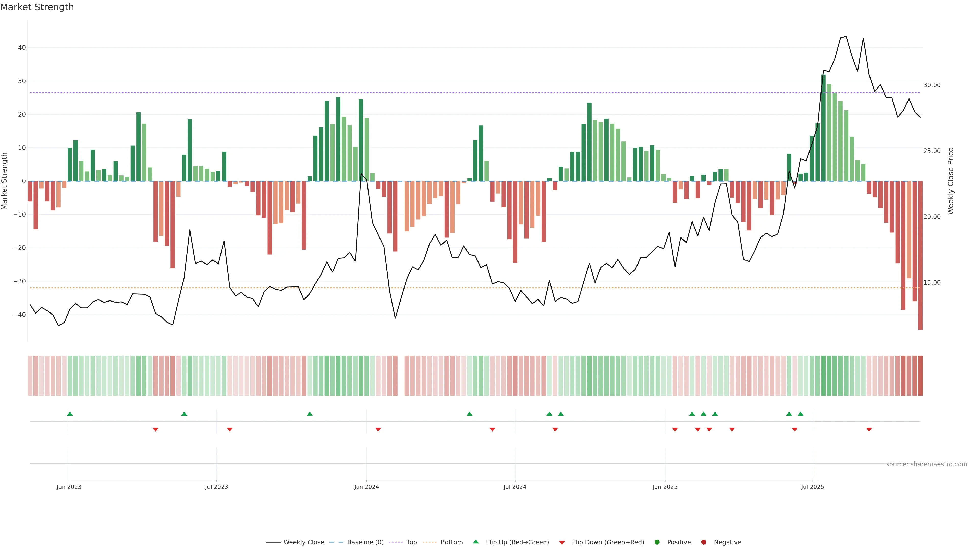The width and height of the screenshot is (980, 551).
Task: Click the flip-down triangle just after Jan 2024
Action: [378, 429]
